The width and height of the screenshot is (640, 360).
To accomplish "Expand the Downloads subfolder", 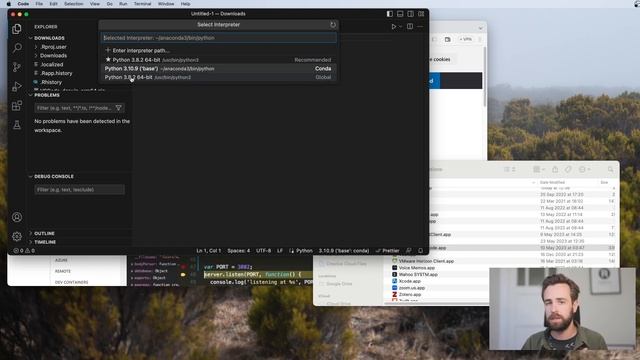I will click(x=53, y=56).
